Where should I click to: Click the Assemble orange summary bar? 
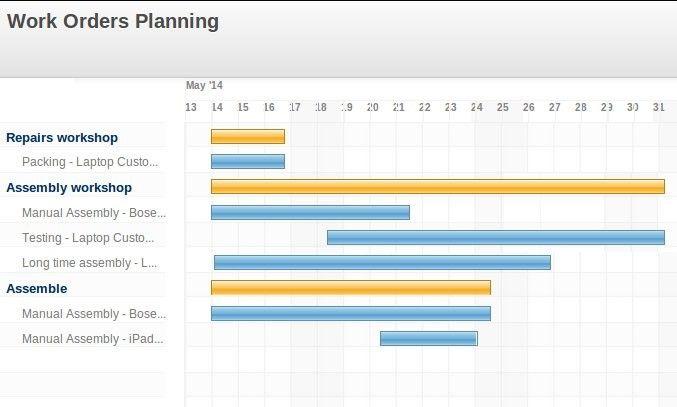click(351, 287)
